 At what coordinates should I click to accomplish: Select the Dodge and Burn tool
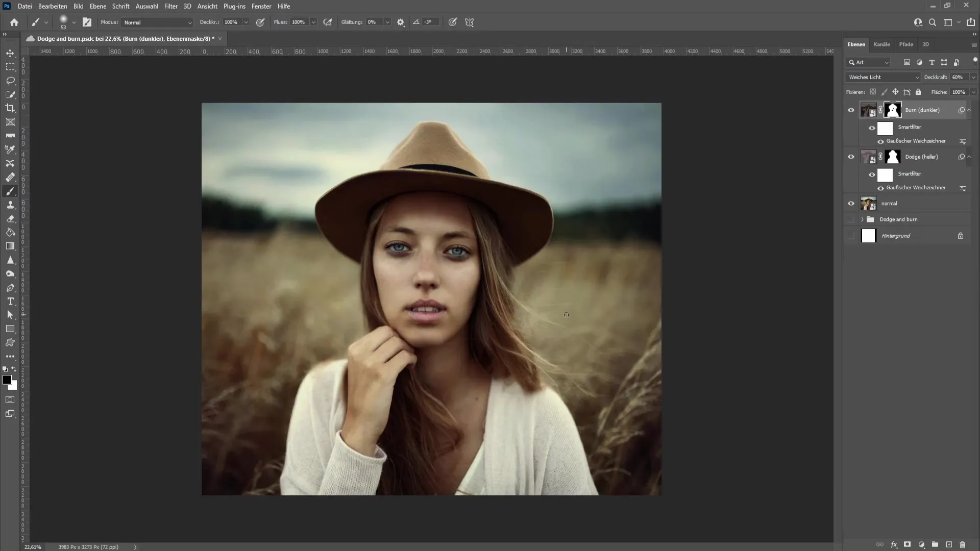click(10, 273)
